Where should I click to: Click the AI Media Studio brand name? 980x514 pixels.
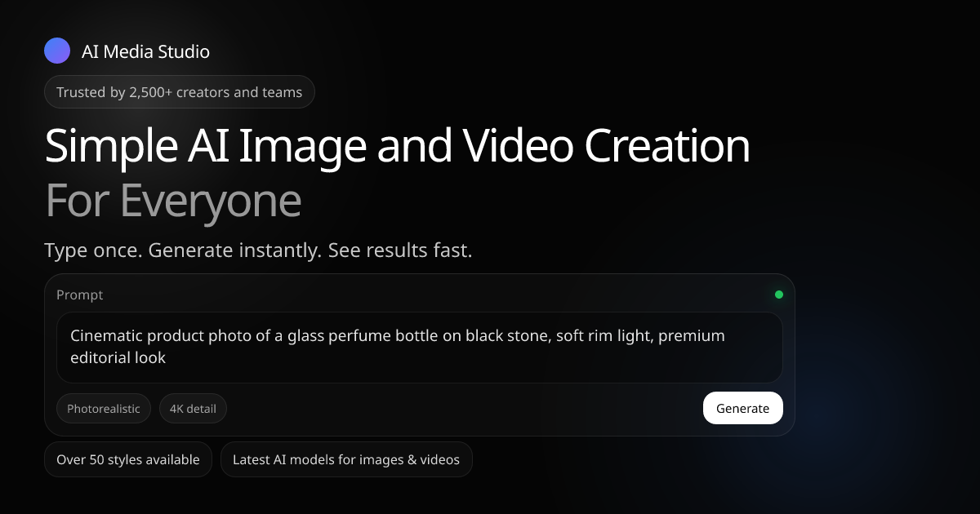pyautogui.click(x=145, y=51)
